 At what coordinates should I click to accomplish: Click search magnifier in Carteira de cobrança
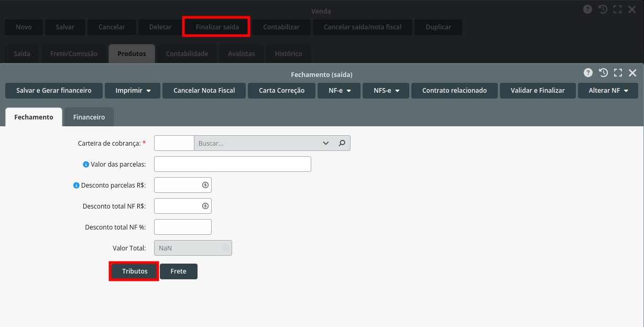click(342, 143)
